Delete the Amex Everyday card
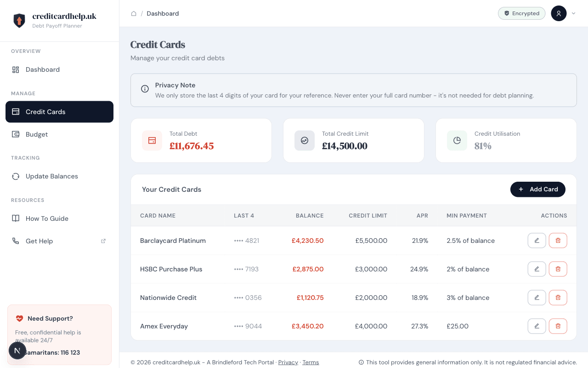 click(558, 326)
